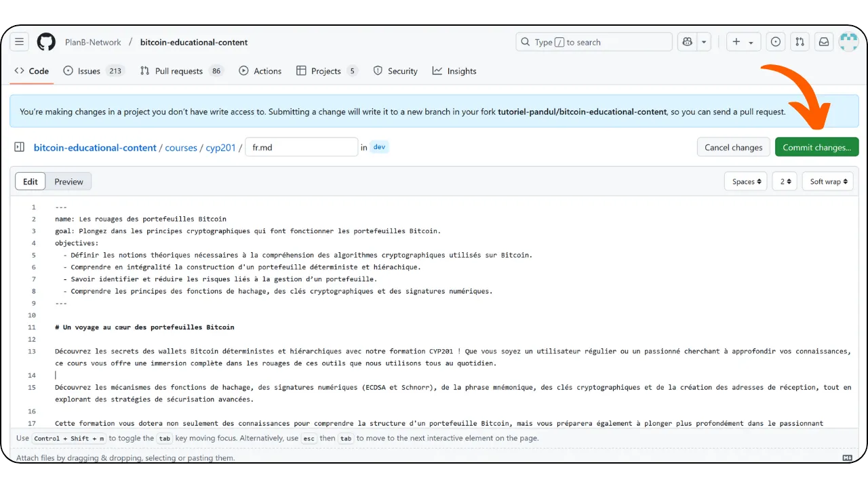Viewport: 868px width, 488px height.
Task: Click the '- Savoir identifier et réduire' line
Action: coord(220,279)
